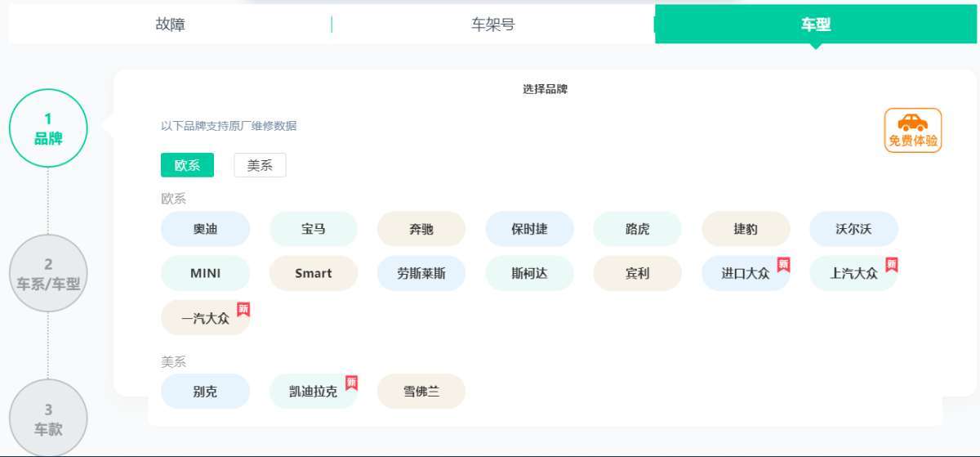Pick the 保时捷 brand
This screenshot has width=980, height=457.
click(x=529, y=229)
